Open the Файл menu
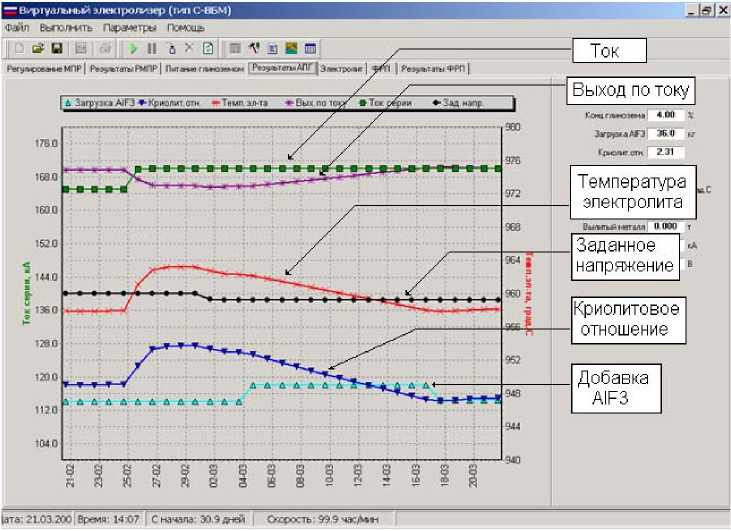731x531 pixels. tap(16, 27)
